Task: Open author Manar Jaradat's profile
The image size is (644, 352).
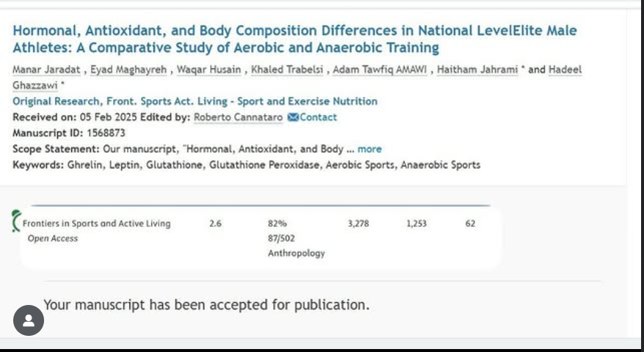Action: [x=45, y=71]
